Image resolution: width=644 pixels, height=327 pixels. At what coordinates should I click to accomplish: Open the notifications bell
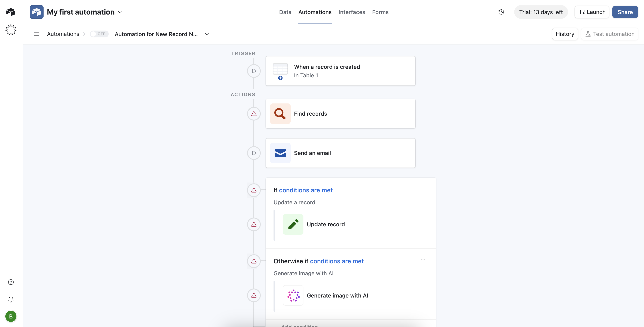11,299
